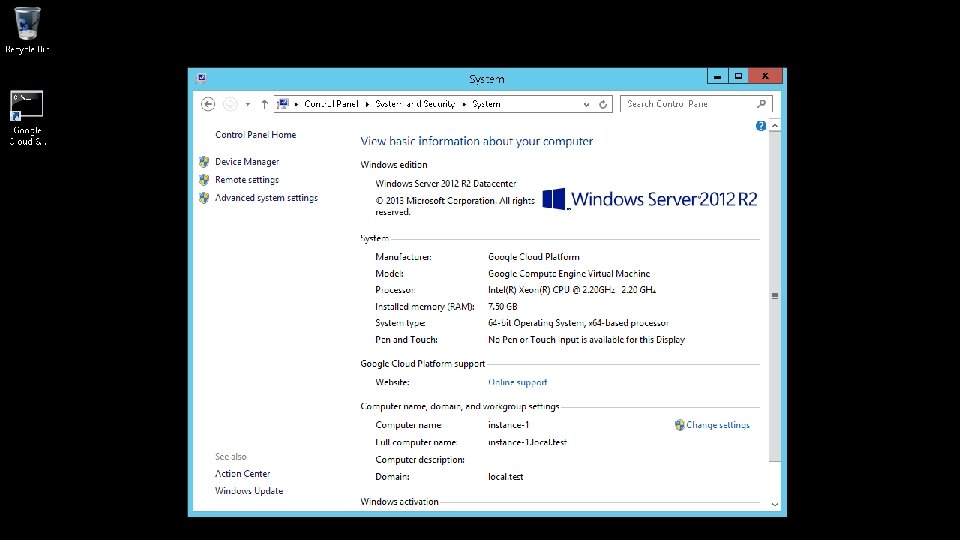The height and width of the screenshot is (540, 960).
Task: Click 'View basic information about your computer' heading
Action: pyautogui.click(x=476, y=141)
